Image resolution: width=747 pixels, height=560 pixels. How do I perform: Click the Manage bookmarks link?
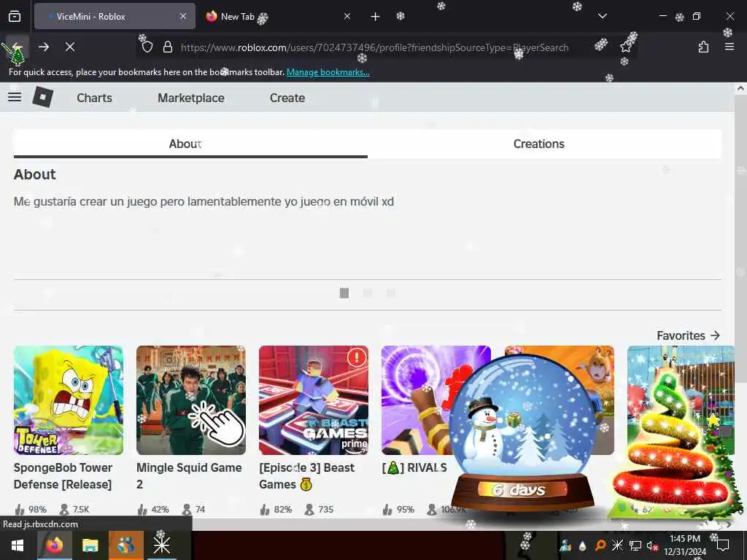[x=328, y=72]
